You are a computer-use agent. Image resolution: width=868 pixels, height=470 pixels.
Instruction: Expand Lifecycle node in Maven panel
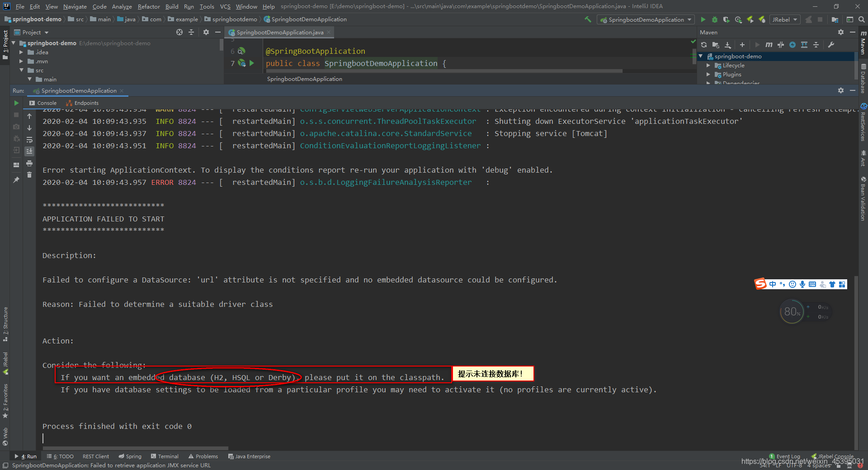pos(708,66)
